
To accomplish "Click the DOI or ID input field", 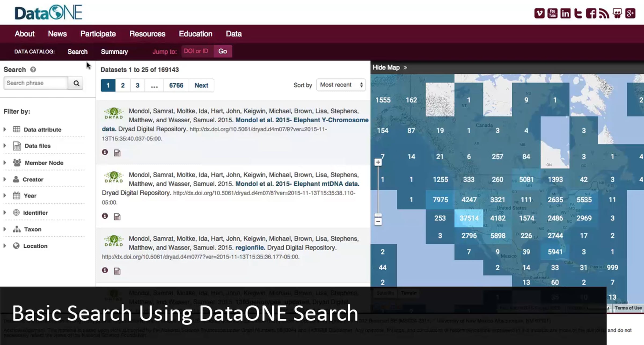I will [197, 51].
